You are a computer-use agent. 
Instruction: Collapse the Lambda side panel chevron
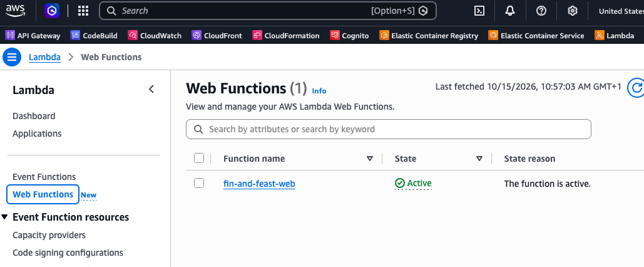coord(151,89)
